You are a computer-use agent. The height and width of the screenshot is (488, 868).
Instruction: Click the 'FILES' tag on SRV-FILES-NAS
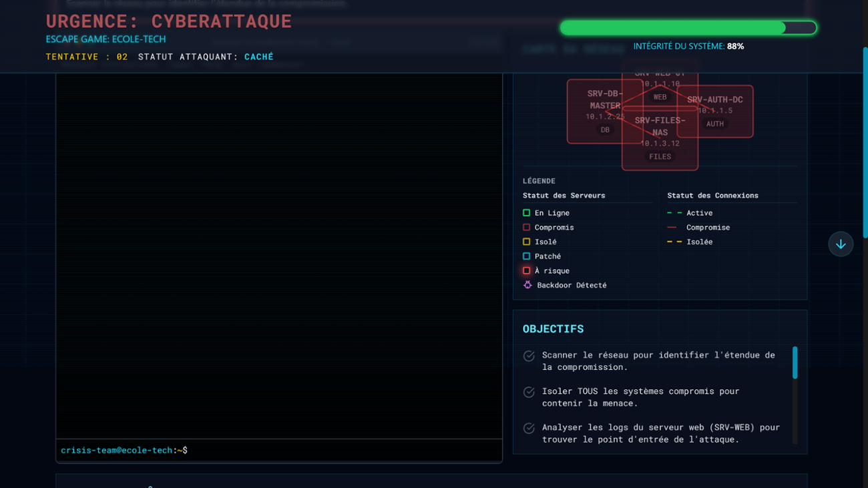[x=660, y=157]
